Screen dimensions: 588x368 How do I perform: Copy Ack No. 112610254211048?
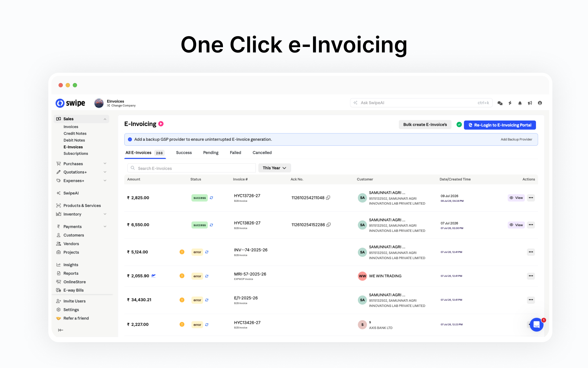(x=328, y=198)
